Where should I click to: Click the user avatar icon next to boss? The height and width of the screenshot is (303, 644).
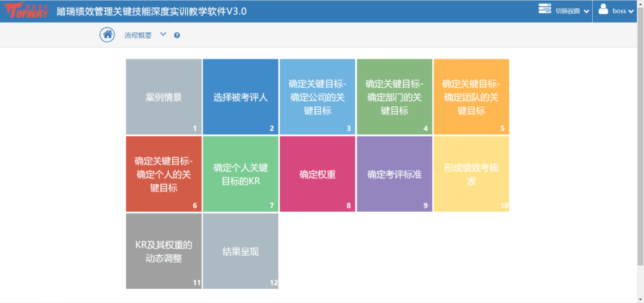[603, 10]
